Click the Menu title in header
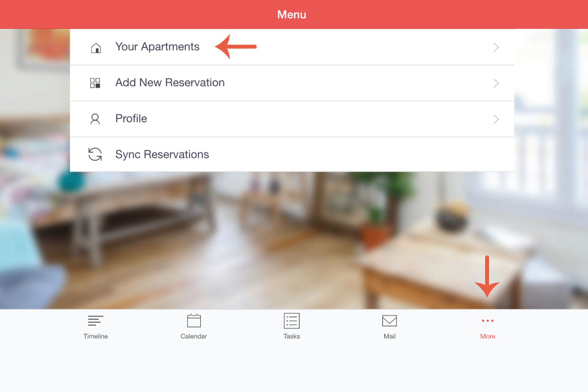 [292, 15]
